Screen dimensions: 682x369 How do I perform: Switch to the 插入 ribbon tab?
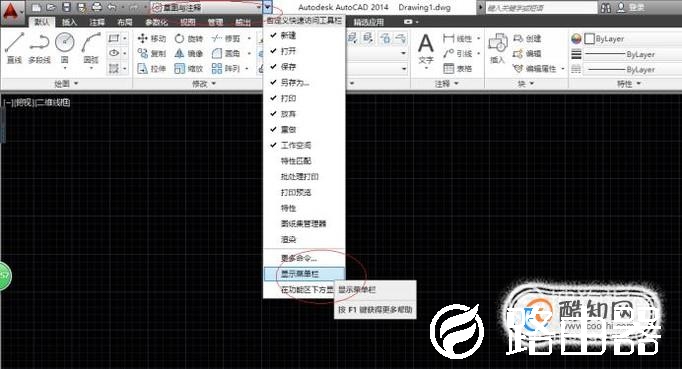[69, 22]
